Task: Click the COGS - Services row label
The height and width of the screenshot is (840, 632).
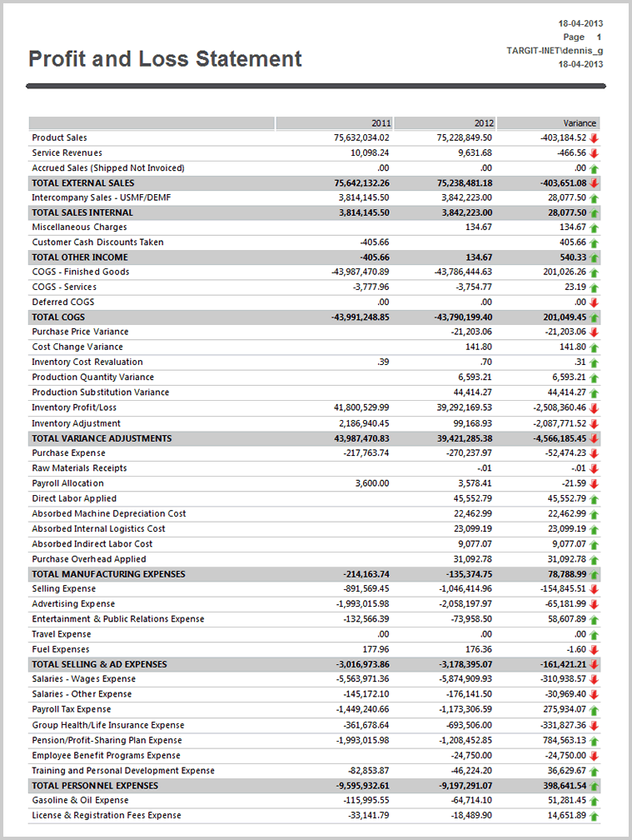Action: click(64, 287)
